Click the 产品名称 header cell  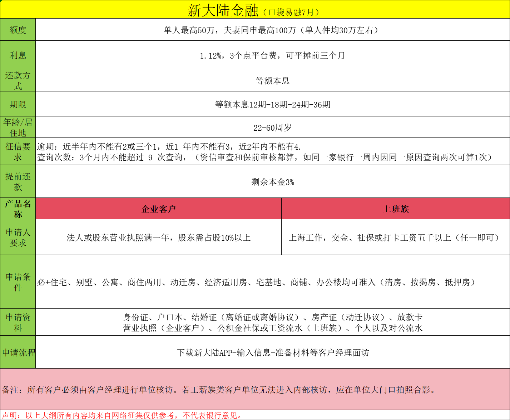pyautogui.click(x=18, y=208)
